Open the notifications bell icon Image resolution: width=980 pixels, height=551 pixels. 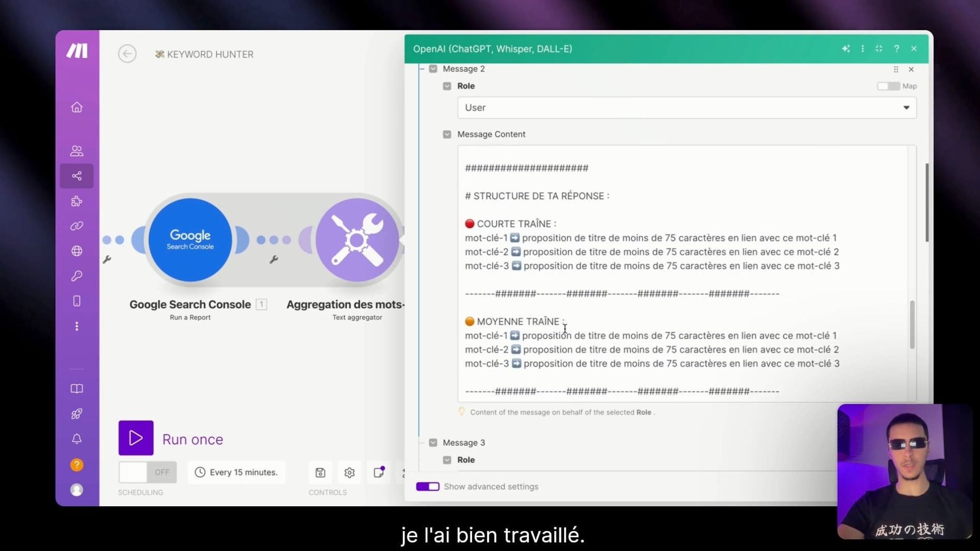point(77,439)
